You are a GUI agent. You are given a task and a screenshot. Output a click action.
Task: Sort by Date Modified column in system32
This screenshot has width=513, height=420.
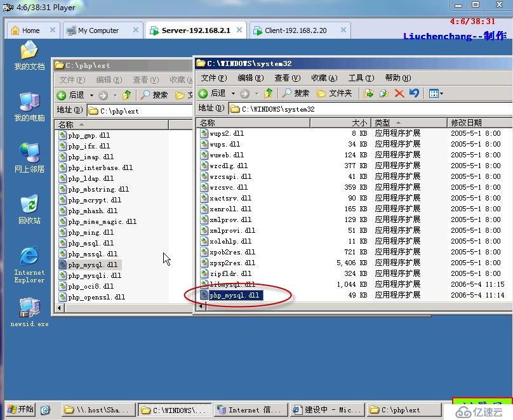click(479, 123)
